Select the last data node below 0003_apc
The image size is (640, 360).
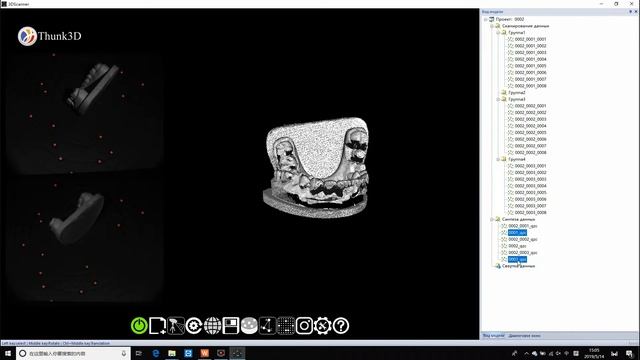click(x=518, y=266)
